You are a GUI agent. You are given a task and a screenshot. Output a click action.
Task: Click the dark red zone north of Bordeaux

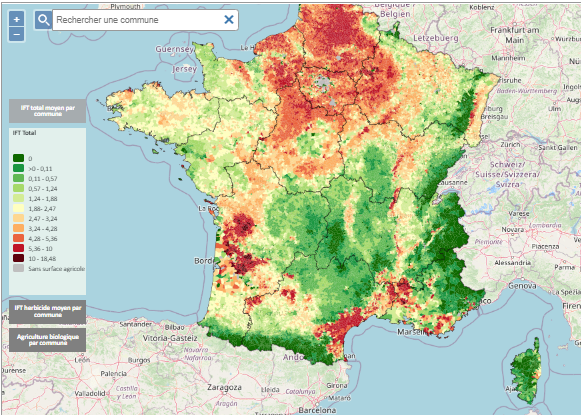[x=243, y=224]
